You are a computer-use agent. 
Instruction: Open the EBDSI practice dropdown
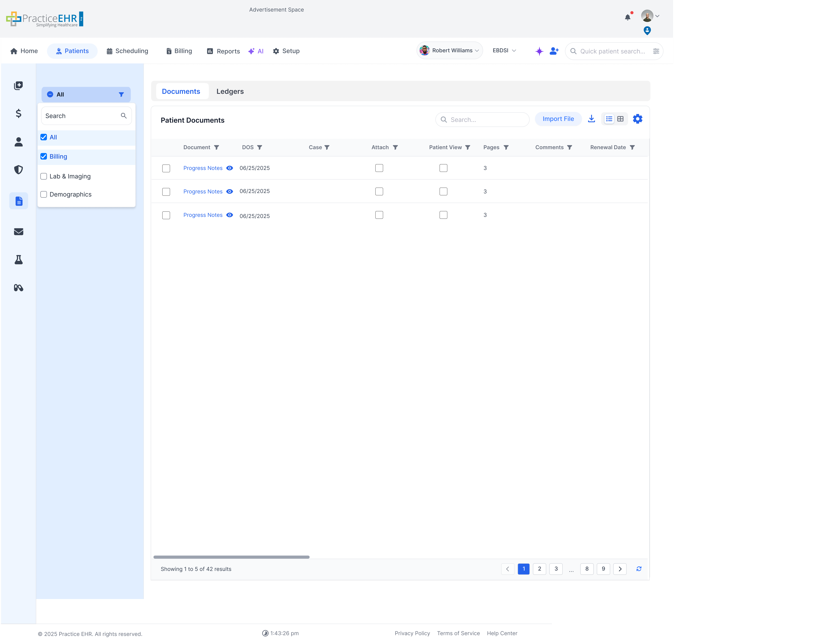pyautogui.click(x=504, y=51)
